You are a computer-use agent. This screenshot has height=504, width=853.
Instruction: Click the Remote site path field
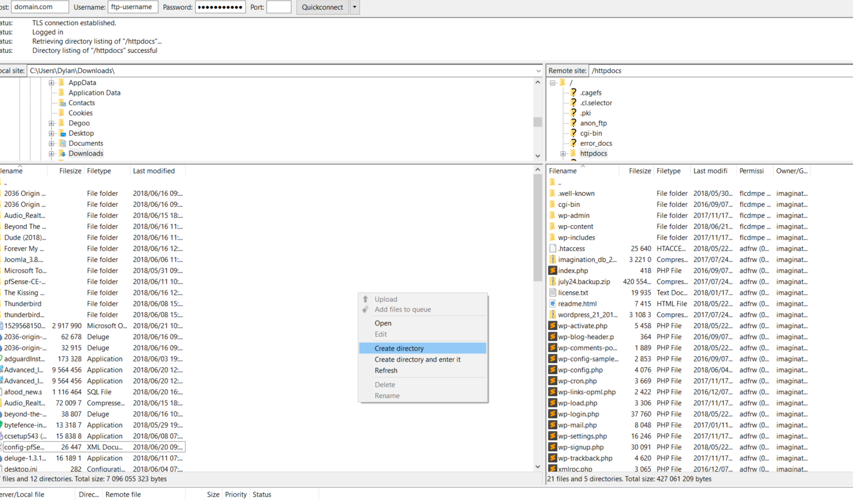pos(721,71)
